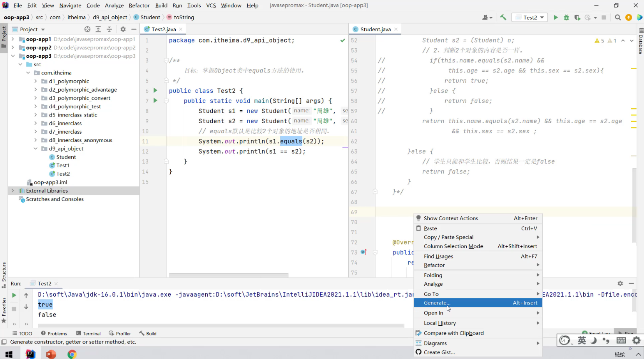Click run gutter icon beside class Test2 line 6
The width and height of the screenshot is (644, 359).
[155, 90]
